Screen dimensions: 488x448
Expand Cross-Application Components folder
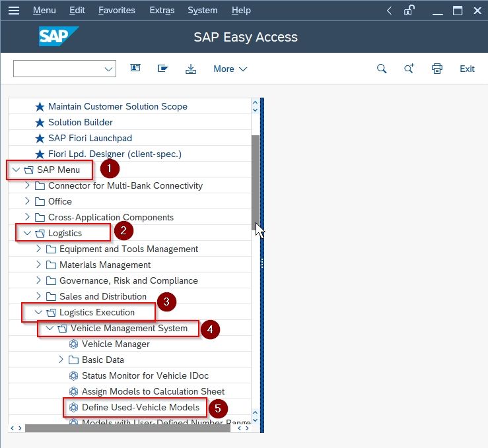pos(27,217)
